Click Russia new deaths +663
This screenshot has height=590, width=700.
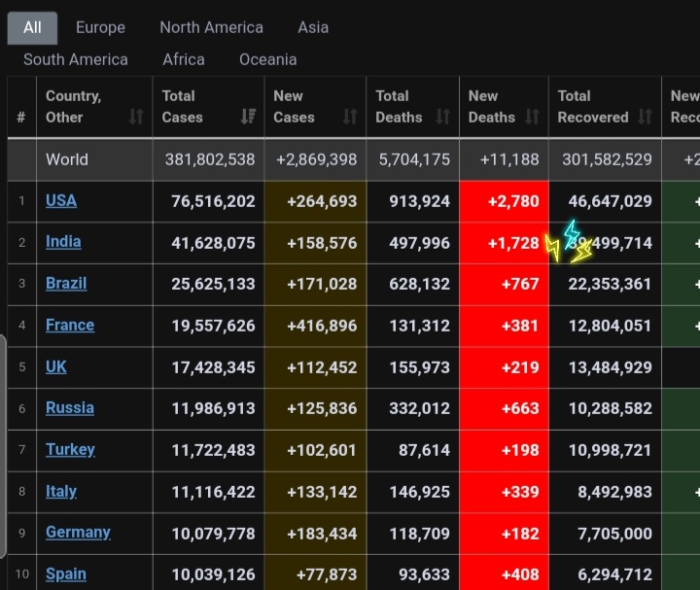tap(520, 408)
